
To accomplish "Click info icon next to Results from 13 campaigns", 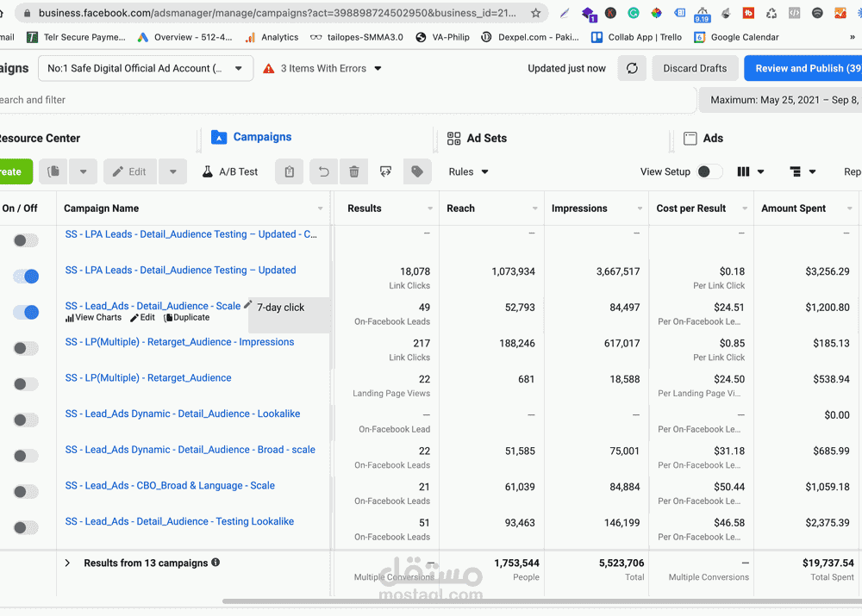I will pyautogui.click(x=215, y=562).
